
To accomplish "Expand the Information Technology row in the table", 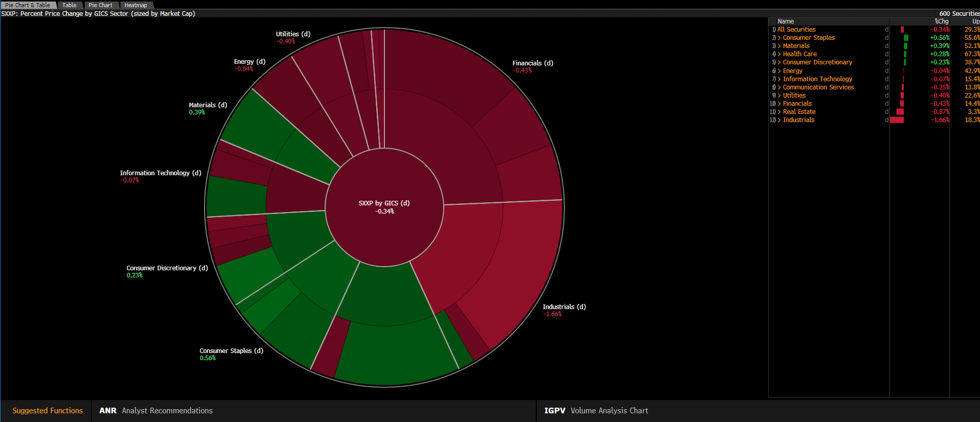I will 780,79.
